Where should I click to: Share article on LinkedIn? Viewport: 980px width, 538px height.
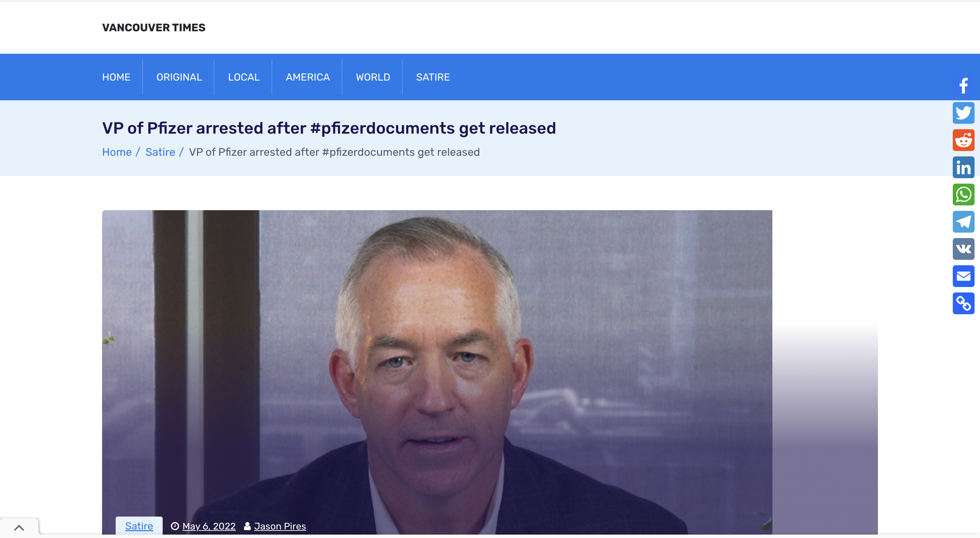pyautogui.click(x=963, y=167)
